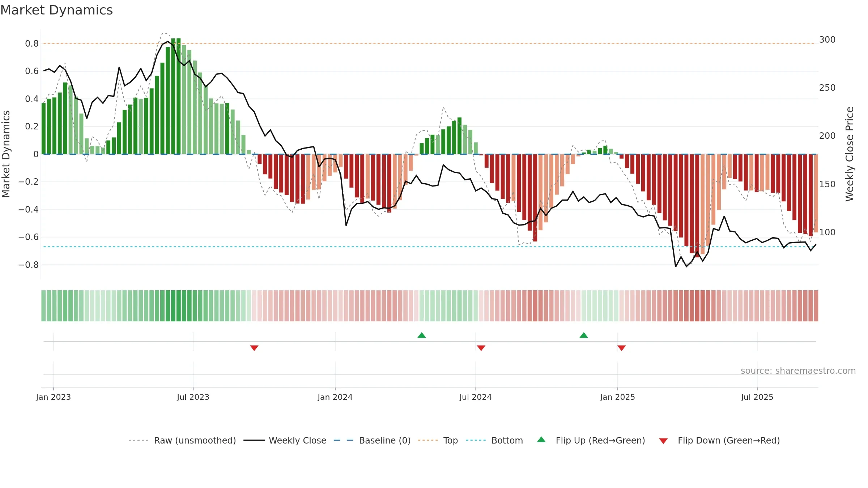Toggle the Weekly Close legend item
The height and width of the screenshot is (488, 868).
285,440
